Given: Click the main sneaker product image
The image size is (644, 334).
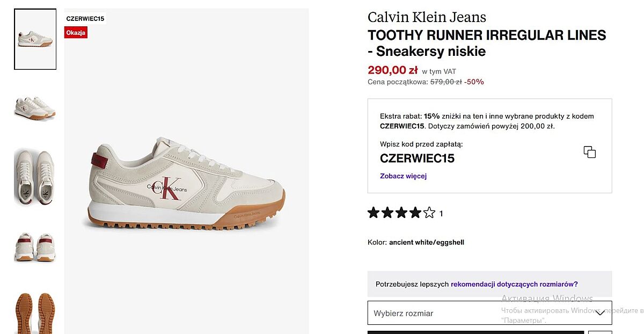Looking at the screenshot, I should [x=186, y=183].
